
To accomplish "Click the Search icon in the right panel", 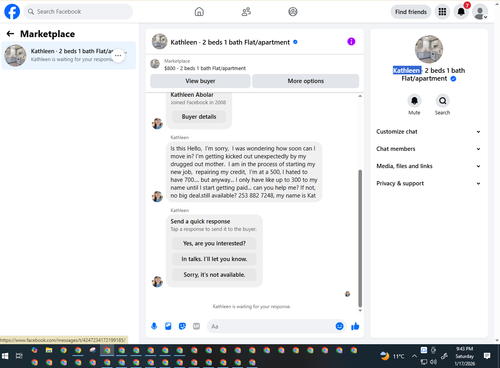I will click(x=442, y=101).
